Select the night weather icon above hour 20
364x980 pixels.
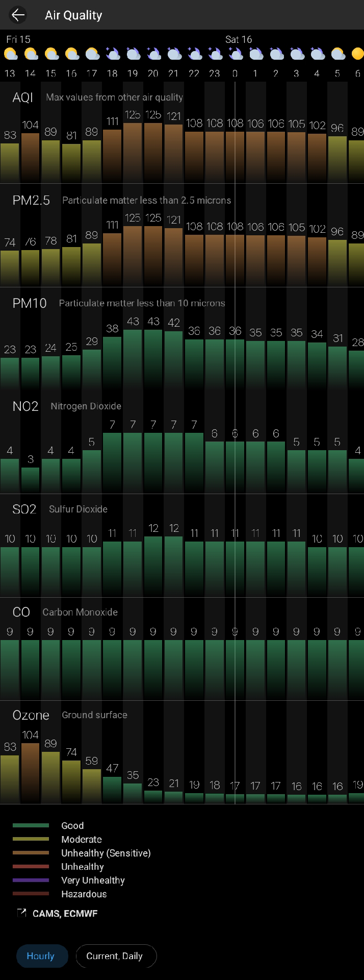[153, 54]
